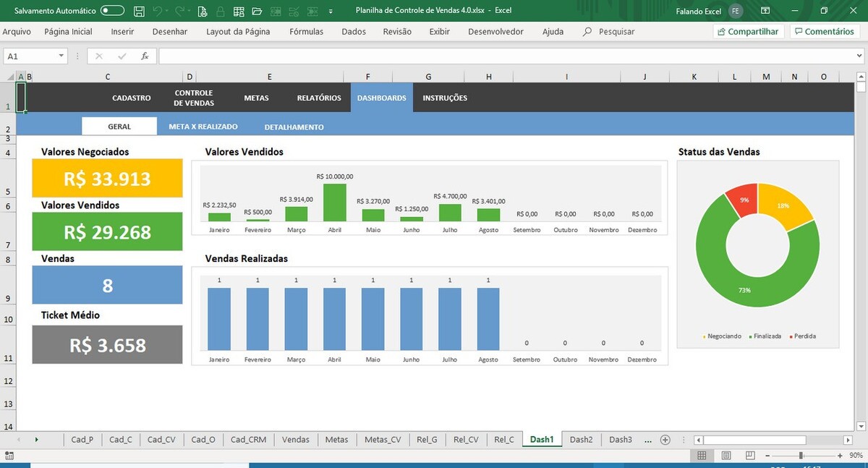The width and height of the screenshot is (868, 468).
Task: Open the Undo history dropdown arrow
Action: pos(167,11)
